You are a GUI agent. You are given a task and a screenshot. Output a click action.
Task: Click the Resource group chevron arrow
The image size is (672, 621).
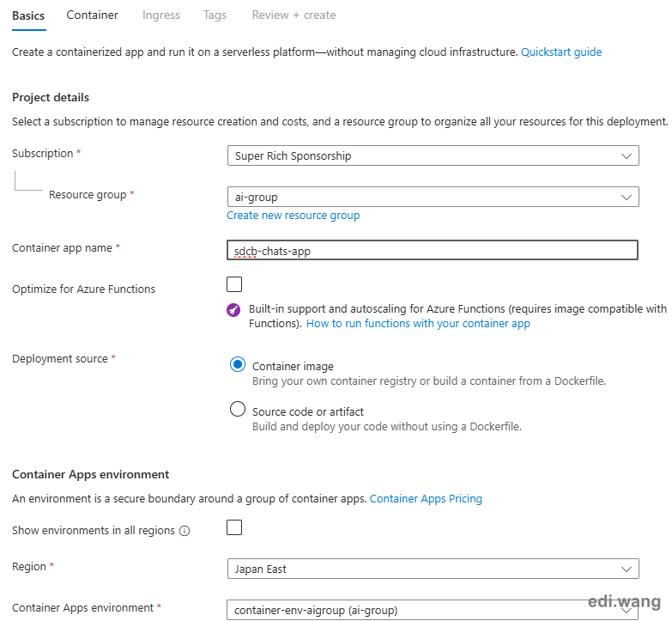click(627, 198)
